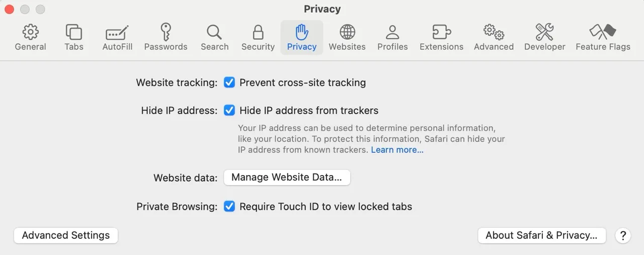This screenshot has height=255, width=644.
Task: Select the Security padlock icon
Action: click(x=258, y=32)
